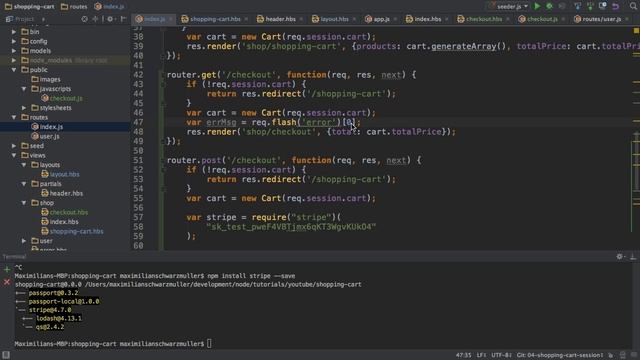Close the header.hbs tab
640x360 pixels.
tap(301, 19)
